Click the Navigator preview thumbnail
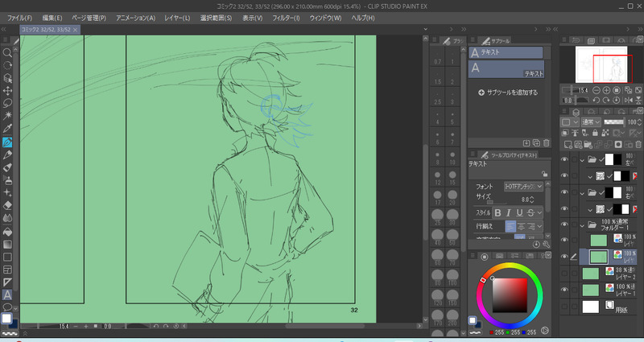Viewport: 644px width, 342px height. 601,64
